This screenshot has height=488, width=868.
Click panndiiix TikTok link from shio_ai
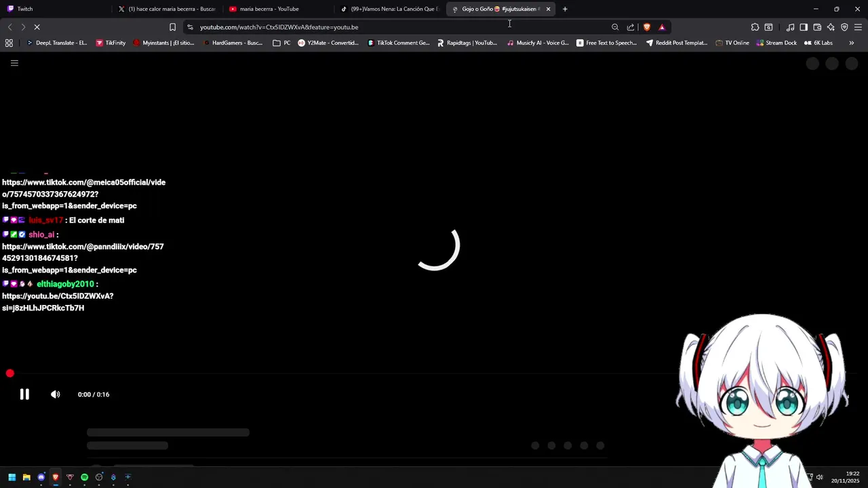click(x=83, y=258)
